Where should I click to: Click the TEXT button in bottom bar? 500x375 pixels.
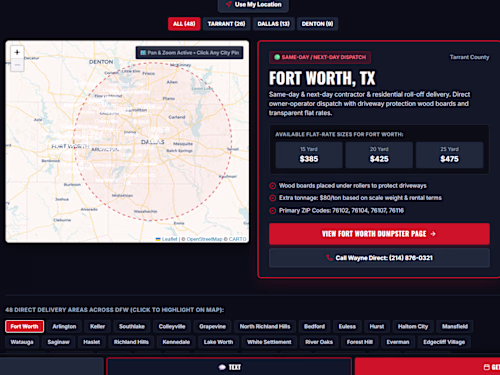tap(229, 367)
